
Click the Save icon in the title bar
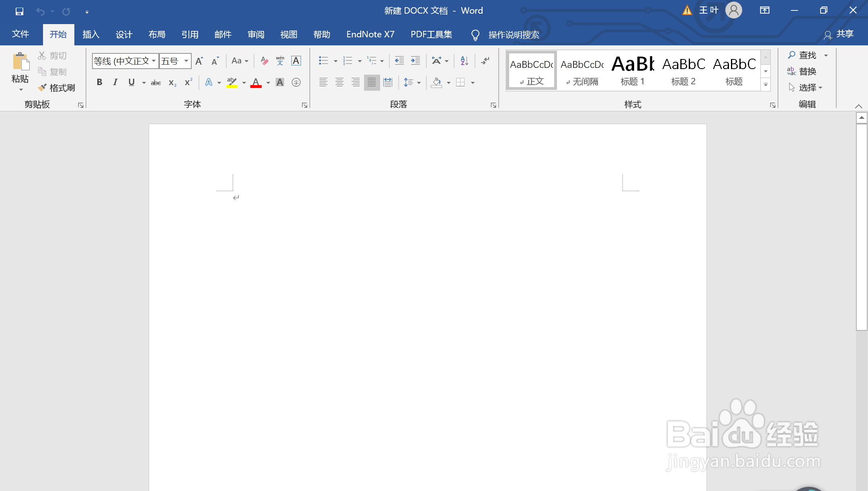click(19, 11)
